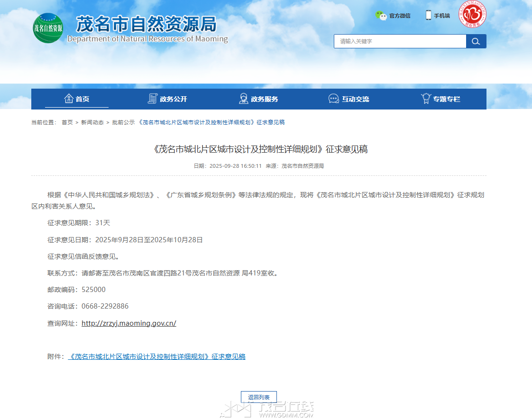Click the official WeChat icon
Screen dimensions: 532x420
(381, 16)
